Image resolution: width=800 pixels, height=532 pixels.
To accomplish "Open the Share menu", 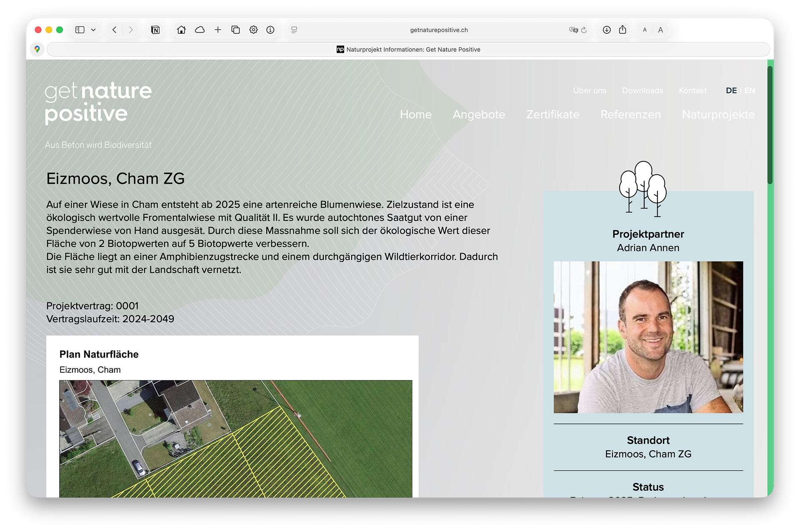I will [622, 30].
